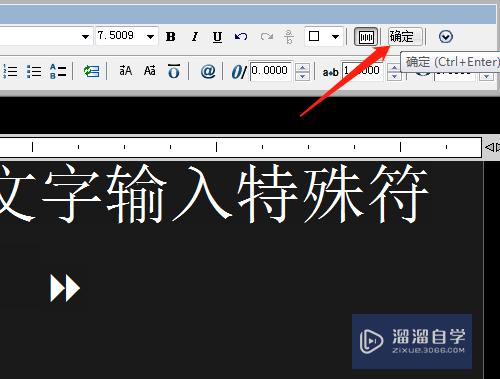Click the text height field 7.5009
The image size is (500, 379).
[121, 36]
